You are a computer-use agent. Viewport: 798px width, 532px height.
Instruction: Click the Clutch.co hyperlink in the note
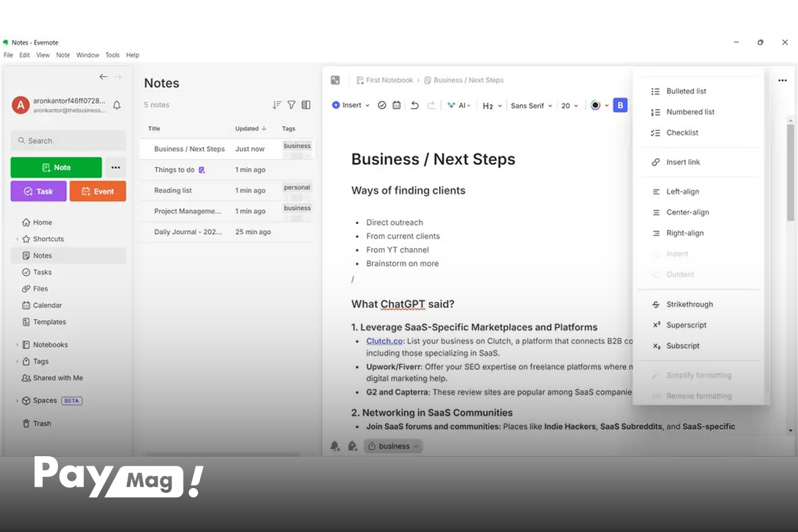point(384,341)
